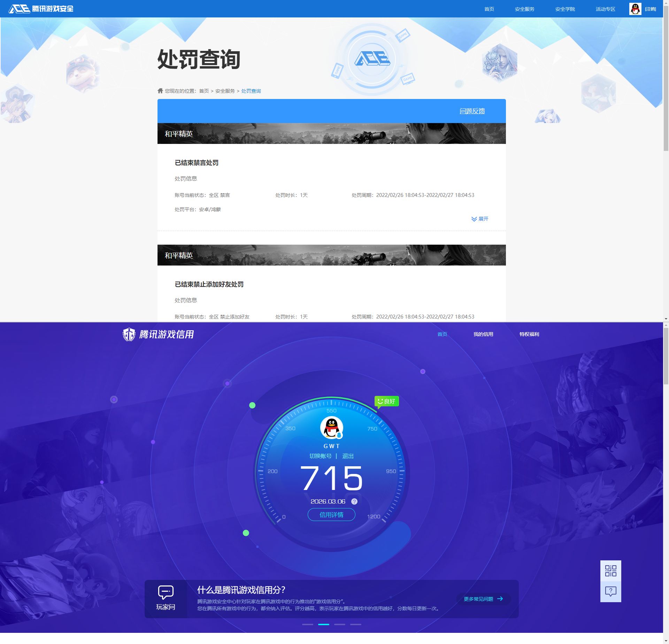Open the help icon below the QR code
669x644 pixels.
(611, 591)
